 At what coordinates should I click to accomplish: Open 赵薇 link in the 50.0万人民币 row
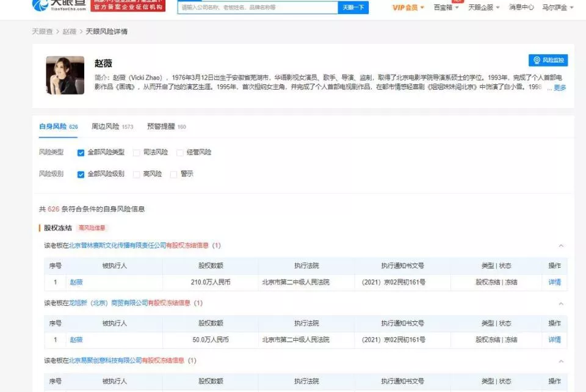pos(76,339)
